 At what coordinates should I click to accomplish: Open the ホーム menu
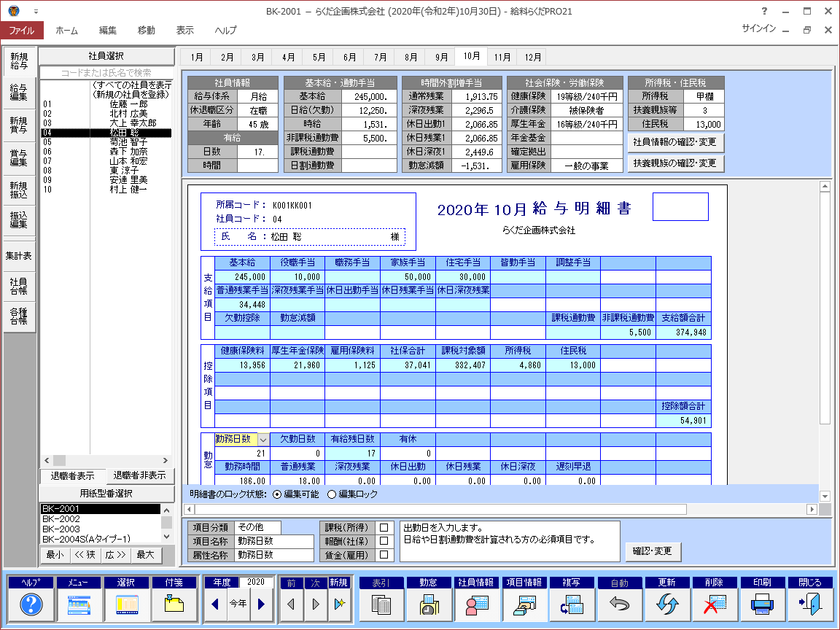tap(67, 31)
